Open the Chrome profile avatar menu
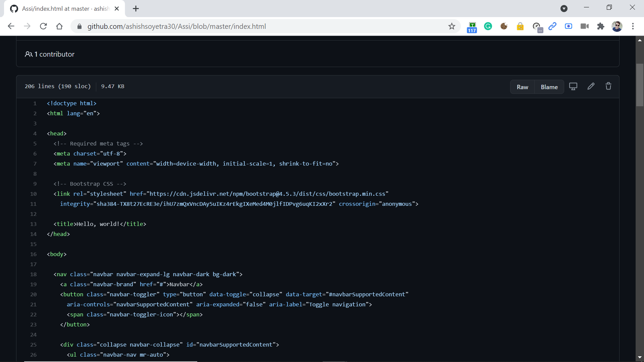The width and height of the screenshot is (644, 362). [617, 26]
